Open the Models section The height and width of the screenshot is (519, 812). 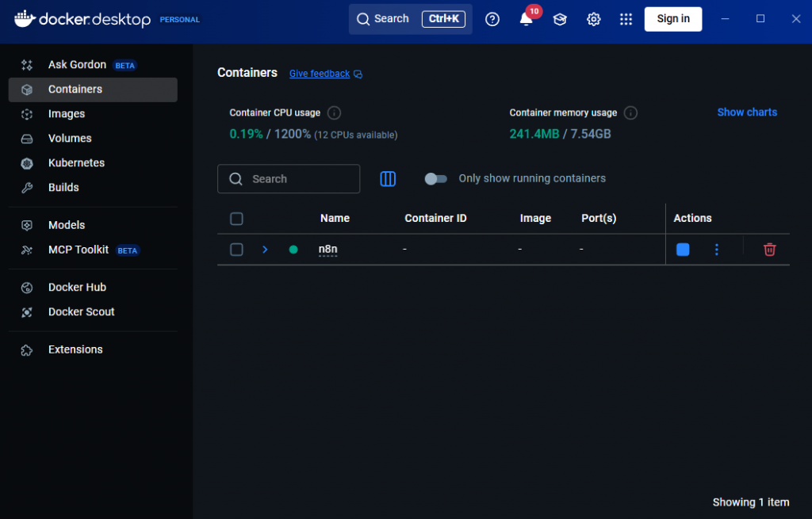93,225
